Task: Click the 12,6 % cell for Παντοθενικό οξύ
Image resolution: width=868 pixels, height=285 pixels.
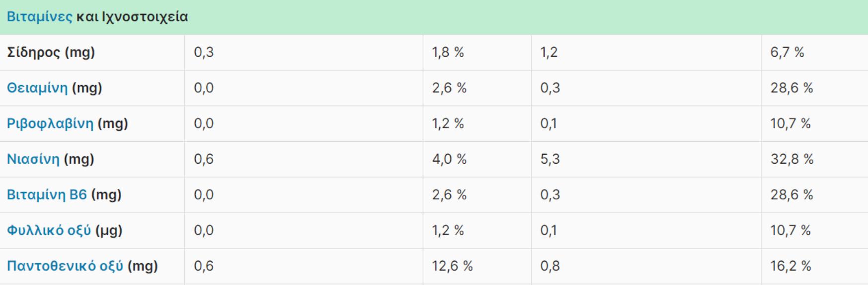Action: (x=452, y=266)
